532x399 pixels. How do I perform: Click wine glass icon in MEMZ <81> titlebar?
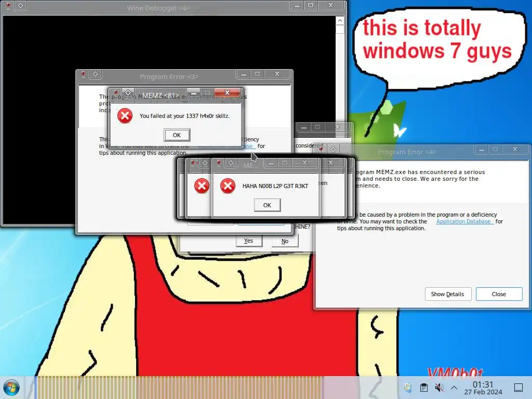pyautogui.click(x=116, y=92)
